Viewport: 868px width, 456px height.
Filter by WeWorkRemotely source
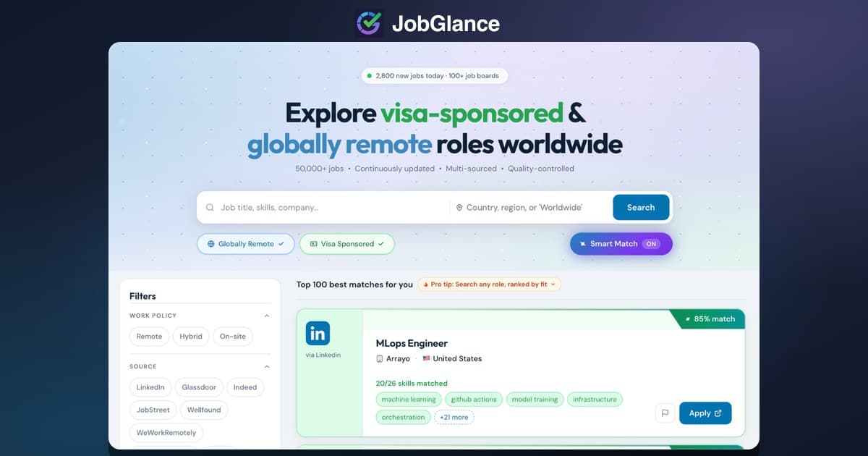click(x=166, y=433)
